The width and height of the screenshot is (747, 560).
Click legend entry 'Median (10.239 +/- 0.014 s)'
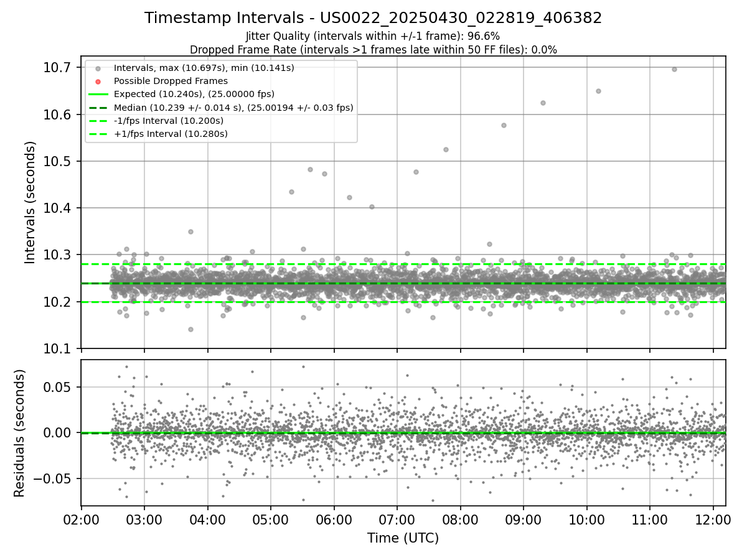pos(233,108)
